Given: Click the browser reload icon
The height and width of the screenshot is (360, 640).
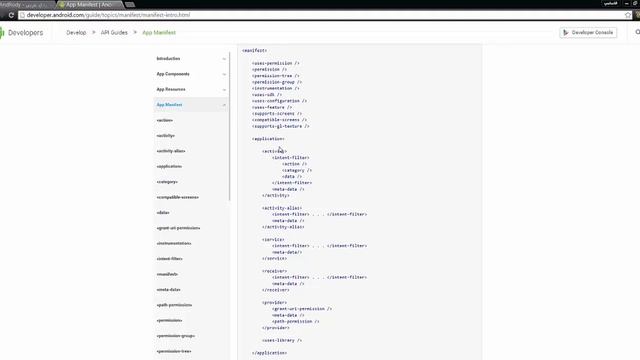Looking at the screenshot, I should click(11, 15).
